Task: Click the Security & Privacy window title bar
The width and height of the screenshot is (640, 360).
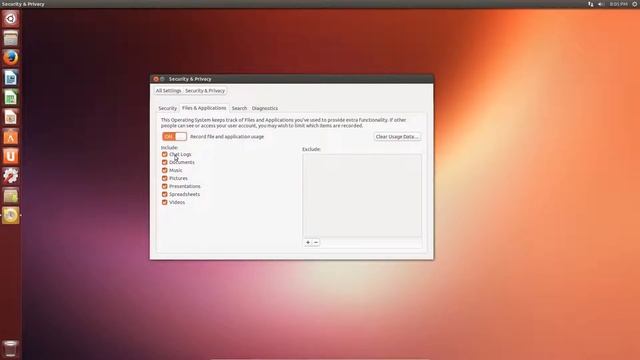Action: (x=292, y=79)
